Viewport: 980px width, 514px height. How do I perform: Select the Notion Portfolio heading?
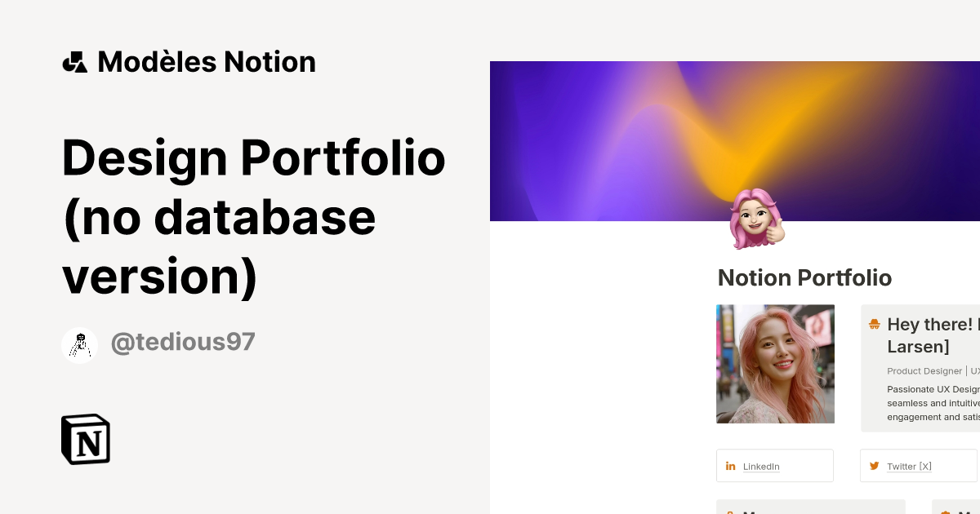[x=804, y=278]
